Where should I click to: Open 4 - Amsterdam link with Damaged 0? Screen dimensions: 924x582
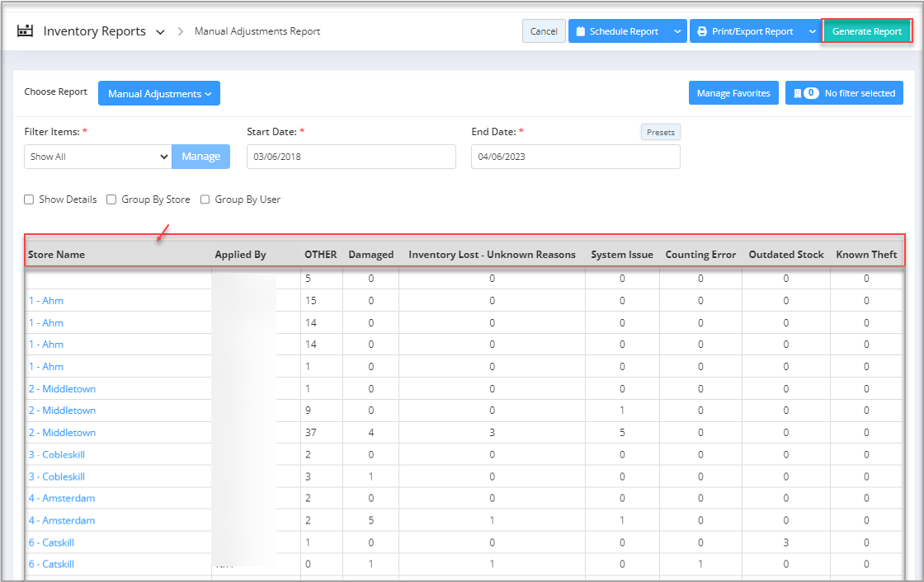(x=62, y=499)
